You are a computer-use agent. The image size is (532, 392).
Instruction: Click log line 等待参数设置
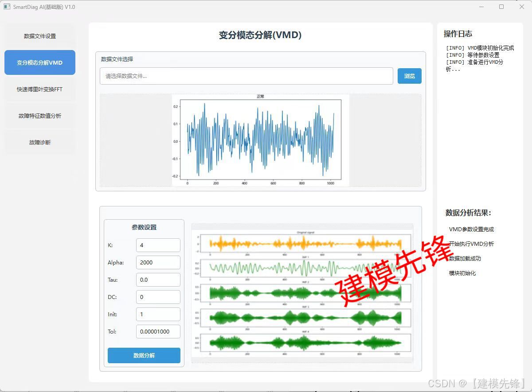[x=473, y=55]
